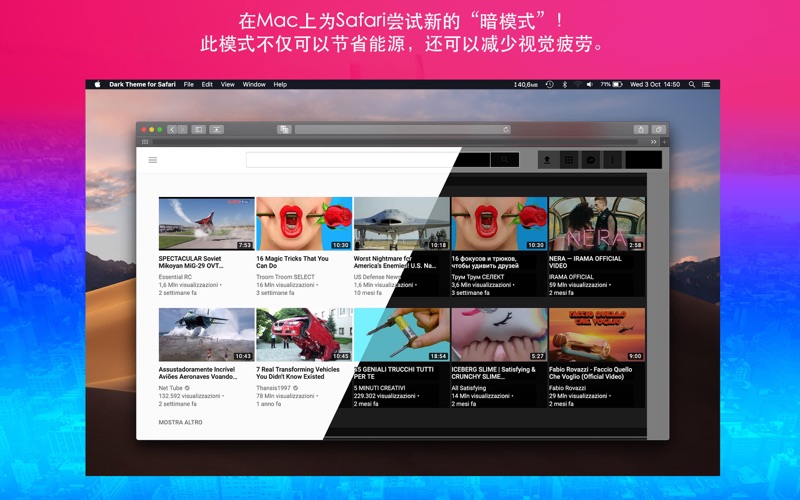Expand hidden bookmarks double chevron
800x500 pixels.
[653, 142]
